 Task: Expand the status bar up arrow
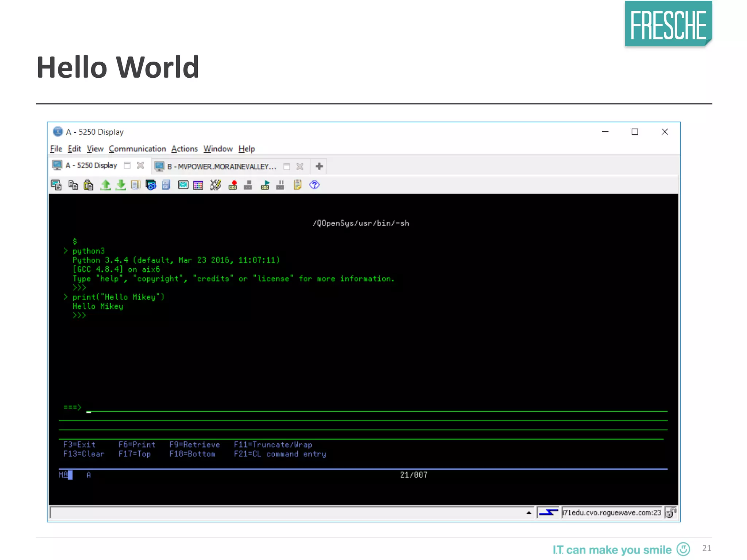[529, 513]
